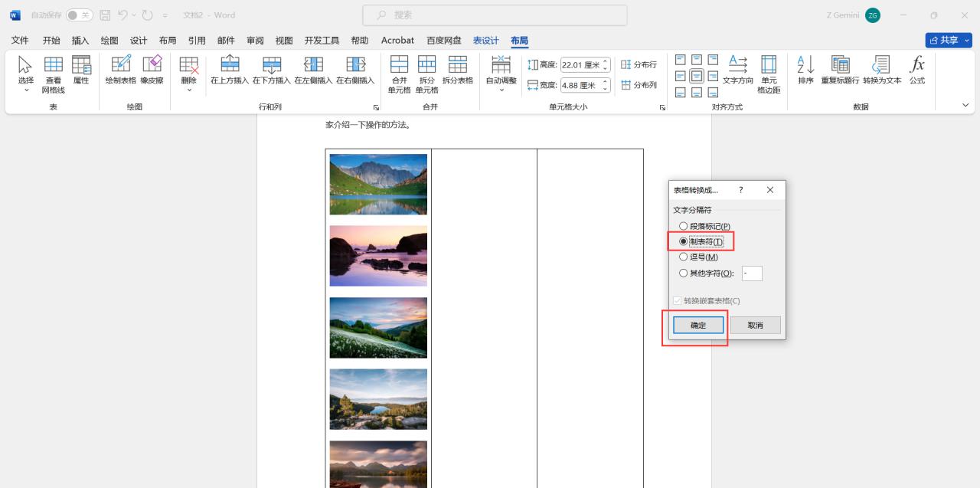The width and height of the screenshot is (980, 488).
Task: Align cell content middle right
Action: [713, 76]
